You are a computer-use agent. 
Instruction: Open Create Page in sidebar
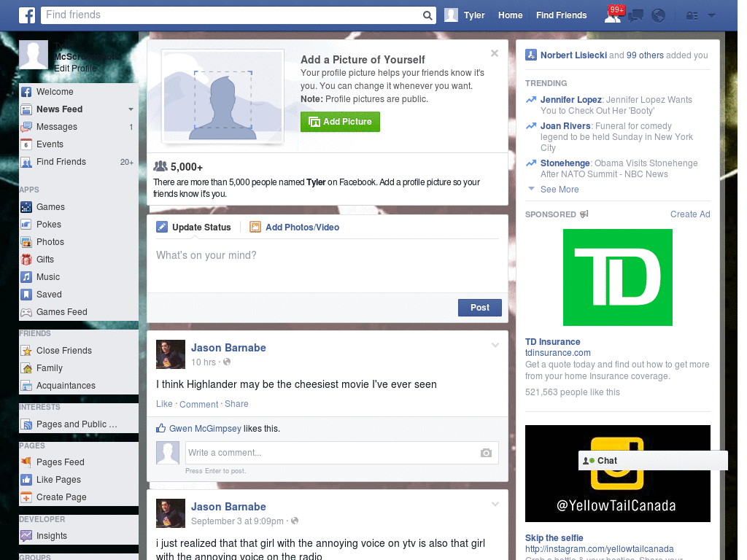(79, 497)
